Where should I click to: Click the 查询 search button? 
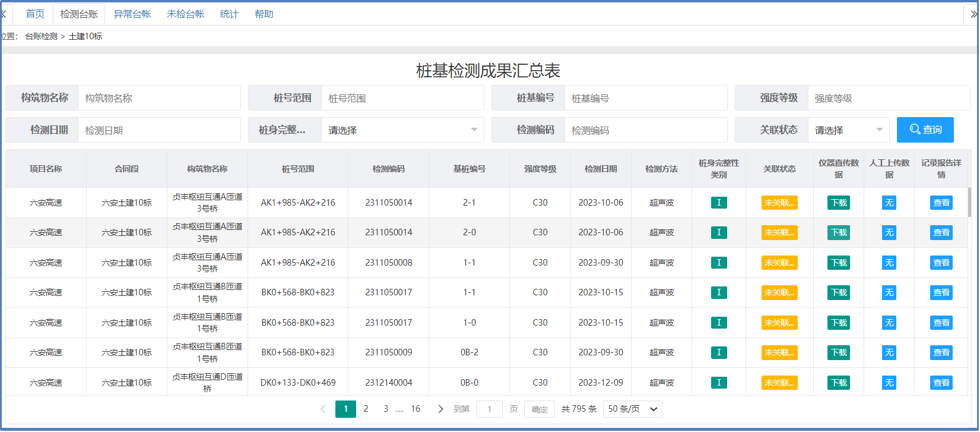tap(925, 130)
